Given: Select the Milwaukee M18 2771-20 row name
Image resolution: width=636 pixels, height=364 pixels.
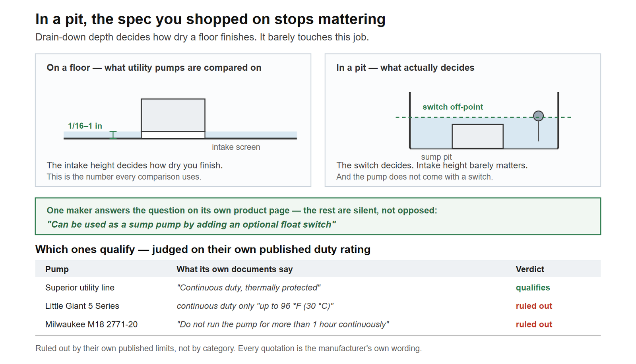Looking at the screenshot, I should click(91, 324).
